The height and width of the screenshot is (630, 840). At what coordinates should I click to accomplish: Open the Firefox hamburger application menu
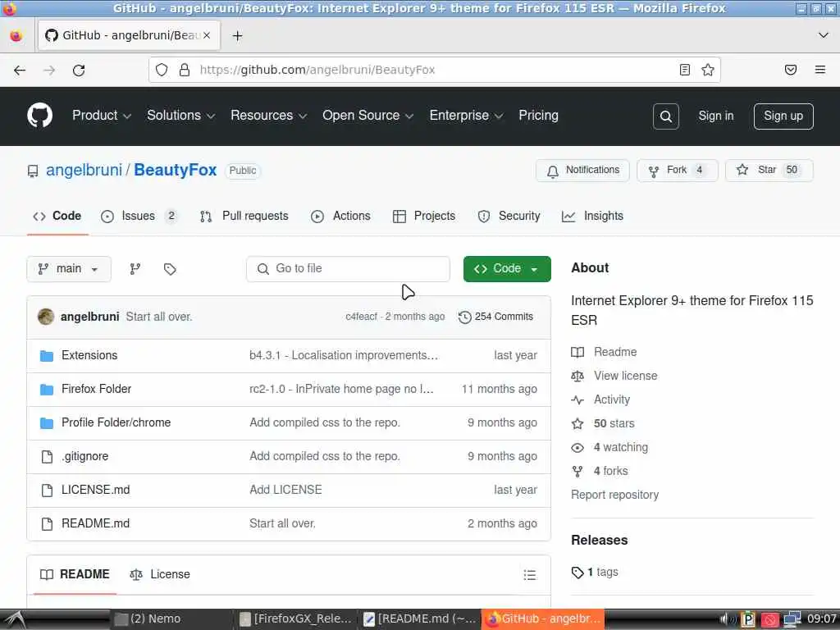point(819,70)
